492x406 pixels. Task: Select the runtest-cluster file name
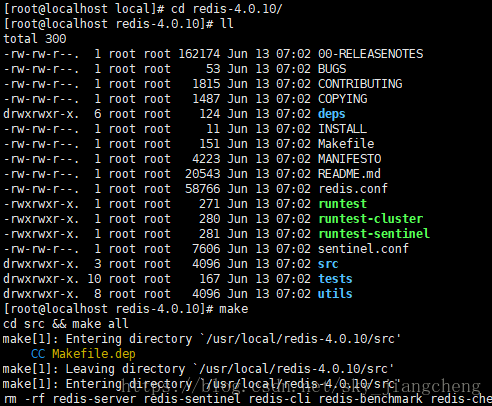click(371, 219)
